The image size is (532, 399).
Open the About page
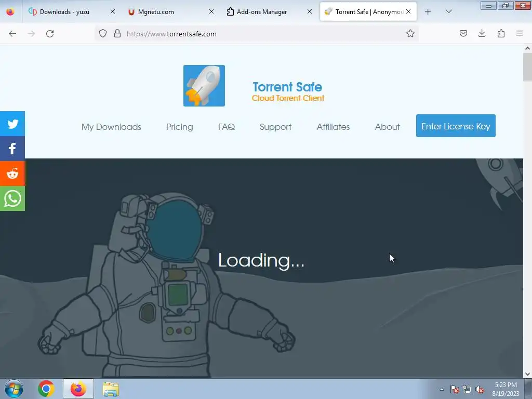click(x=387, y=127)
